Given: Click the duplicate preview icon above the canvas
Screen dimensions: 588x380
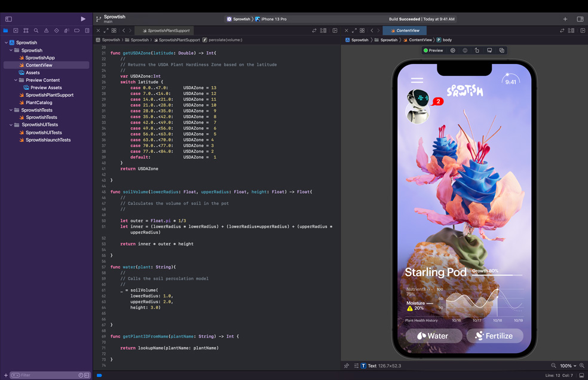Looking at the screenshot, I should (x=502, y=50).
